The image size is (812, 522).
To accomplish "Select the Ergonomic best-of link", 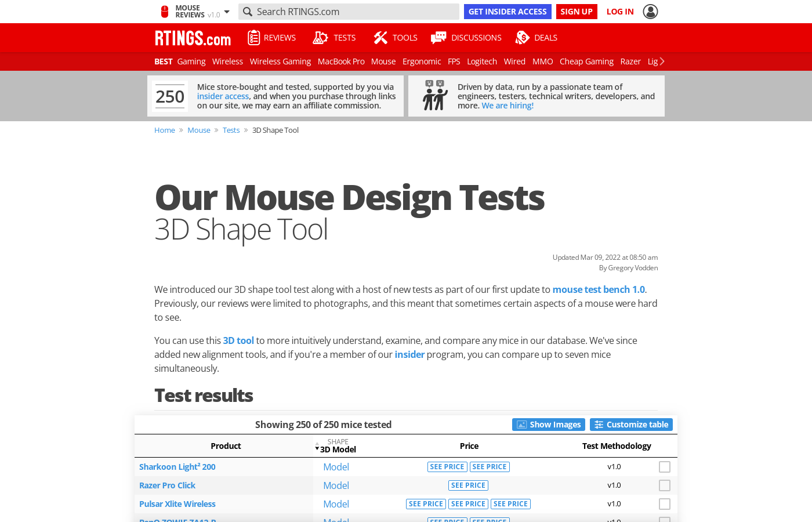I will [x=422, y=61].
